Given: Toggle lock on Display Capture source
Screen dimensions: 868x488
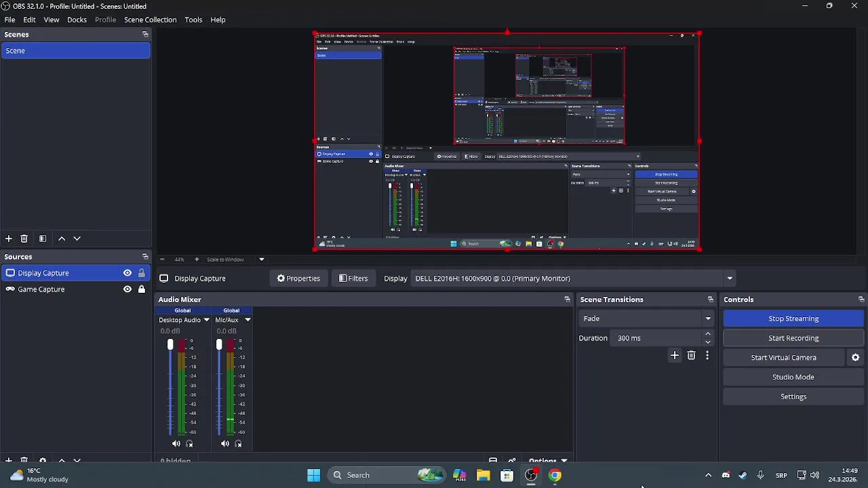Looking at the screenshot, I should 142,273.
